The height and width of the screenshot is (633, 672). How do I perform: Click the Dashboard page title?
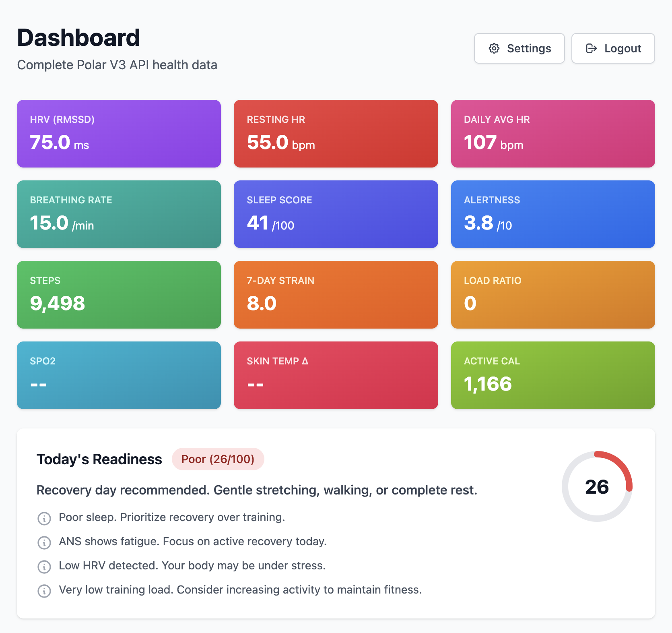tap(79, 38)
